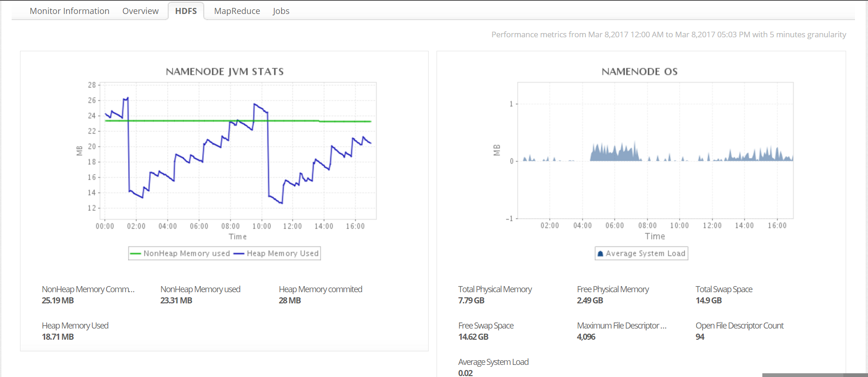Click the Heap Memory commited stat label
The width and height of the screenshot is (868, 377).
point(320,289)
